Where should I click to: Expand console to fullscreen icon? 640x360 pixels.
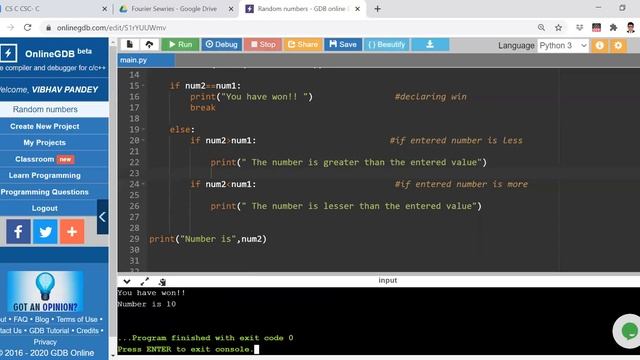tap(144, 282)
